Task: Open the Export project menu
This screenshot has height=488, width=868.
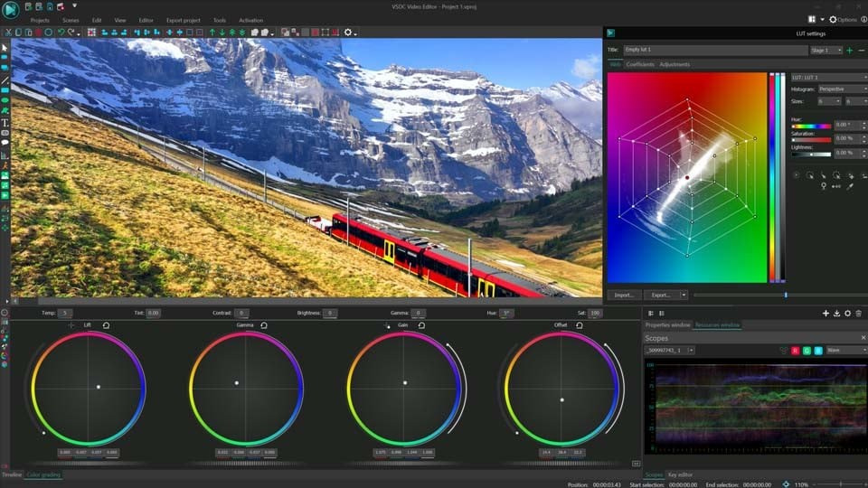Action: [x=184, y=21]
